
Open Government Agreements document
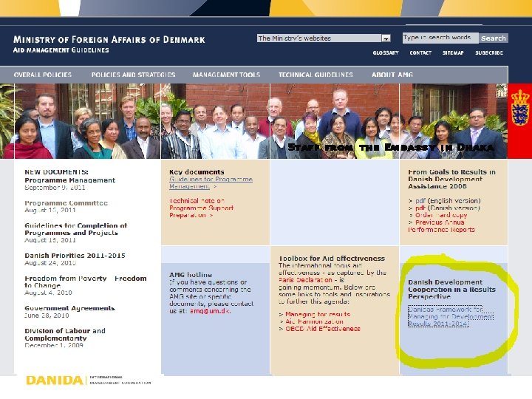69,308
